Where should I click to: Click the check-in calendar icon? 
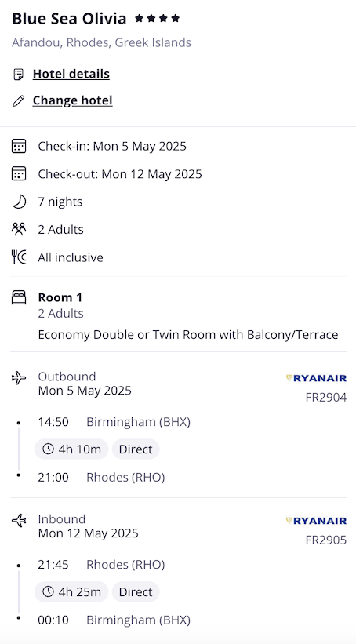click(19, 146)
